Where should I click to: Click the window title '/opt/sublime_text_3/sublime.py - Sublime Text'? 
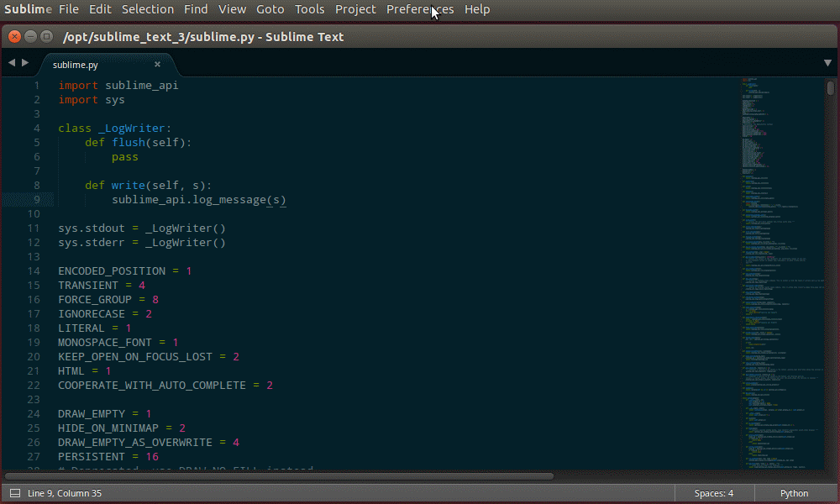click(203, 37)
